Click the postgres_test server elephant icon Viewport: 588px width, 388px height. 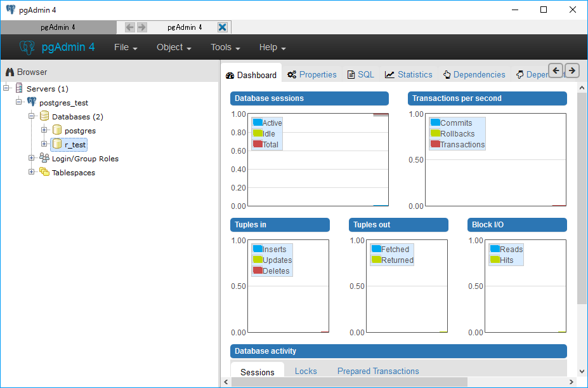[32, 102]
